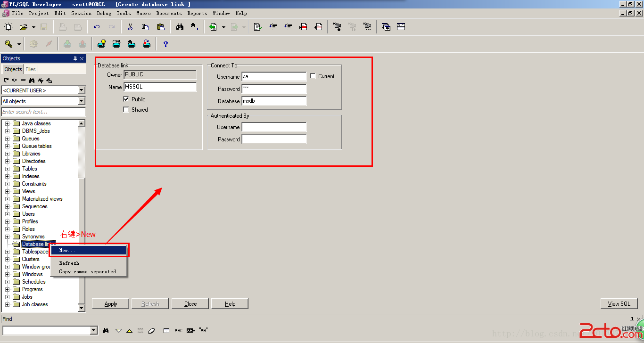Screen dimensions: 644x343
Task: Expand the Views folder node
Action: click(8, 191)
